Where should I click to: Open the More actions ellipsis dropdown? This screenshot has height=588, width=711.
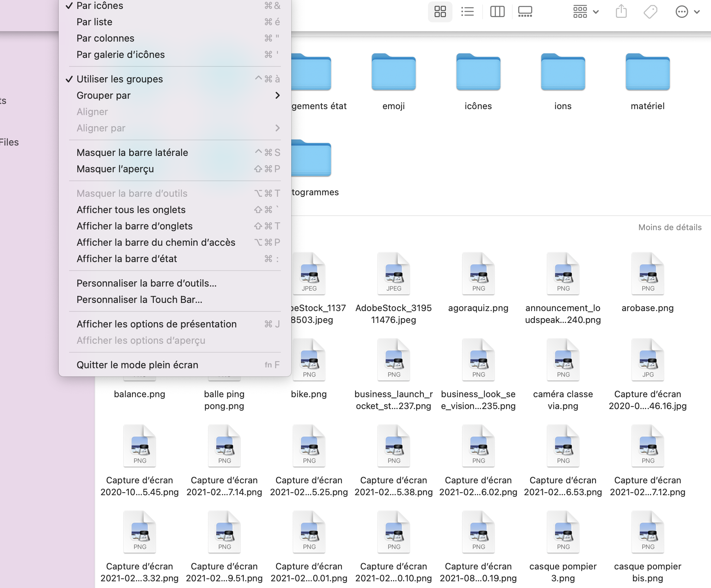(x=688, y=12)
